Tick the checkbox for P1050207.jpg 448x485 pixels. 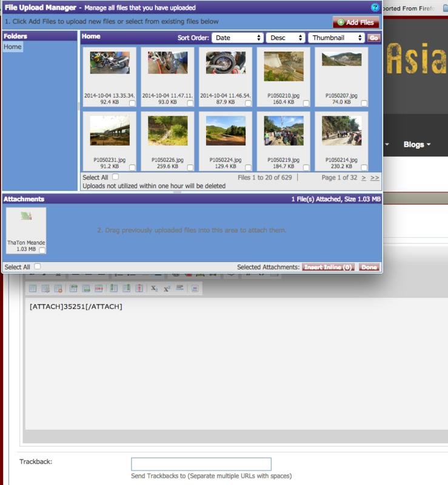[x=364, y=103]
